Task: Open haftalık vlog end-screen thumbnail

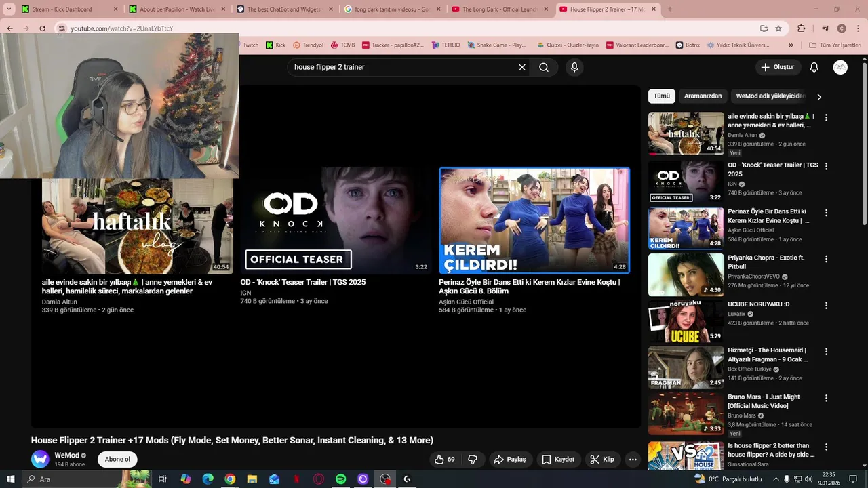Action: point(138,226)
